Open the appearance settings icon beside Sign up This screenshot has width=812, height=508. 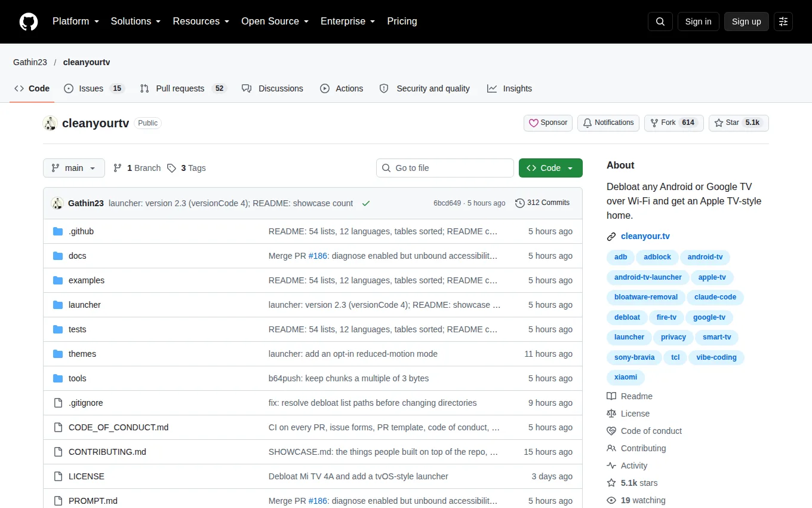click(783, 22)
